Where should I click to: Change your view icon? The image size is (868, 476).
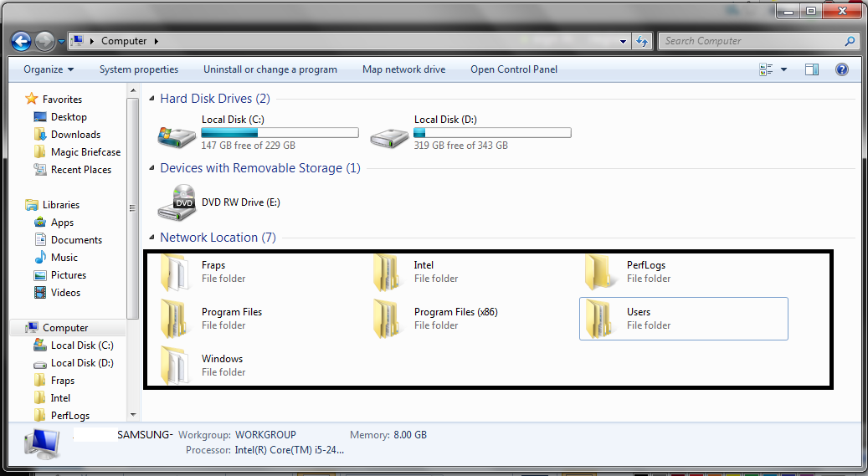tap(766, 69)
